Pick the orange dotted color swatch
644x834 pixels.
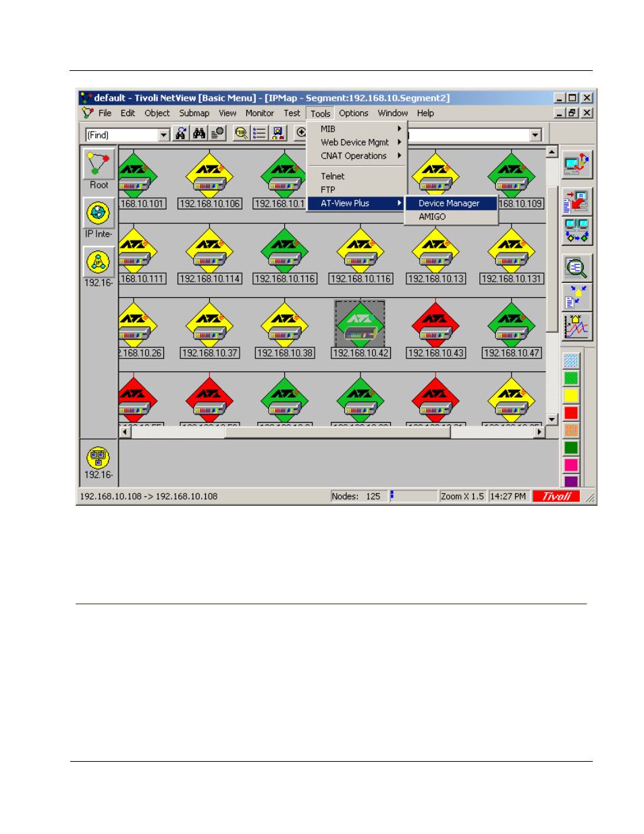(571, 430)
